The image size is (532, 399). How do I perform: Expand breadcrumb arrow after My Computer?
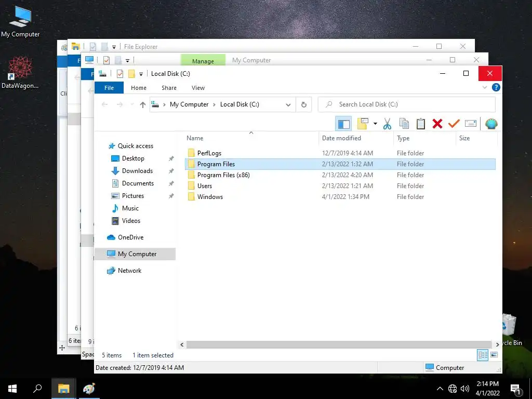pos(214,104)
